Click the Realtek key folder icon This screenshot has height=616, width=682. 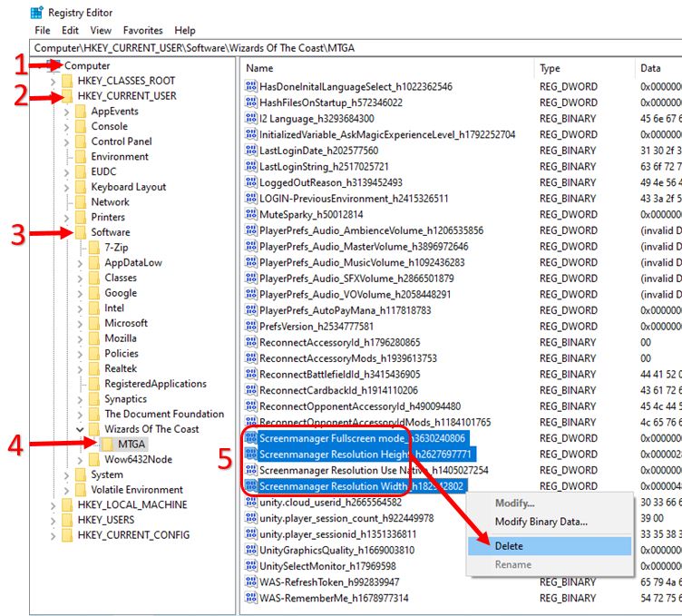coord(94,368)
